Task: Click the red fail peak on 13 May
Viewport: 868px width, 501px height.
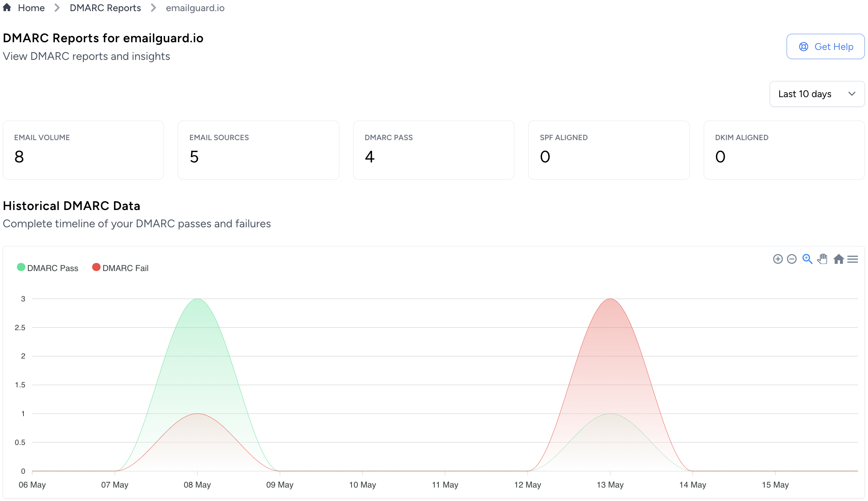Action: click(x=610, y=299)
